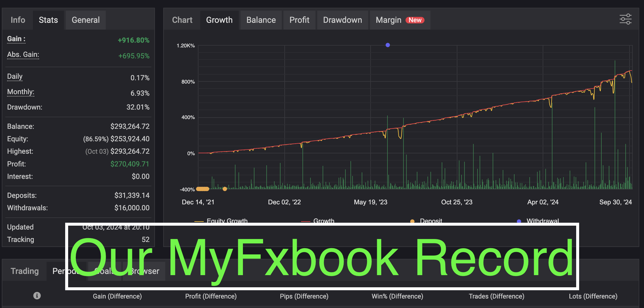Open the General tab
644x308 pixels.
86,20
